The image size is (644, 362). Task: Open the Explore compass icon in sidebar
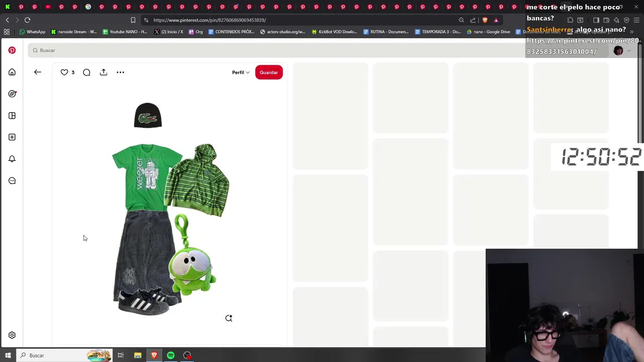click(x=12, y=94)
